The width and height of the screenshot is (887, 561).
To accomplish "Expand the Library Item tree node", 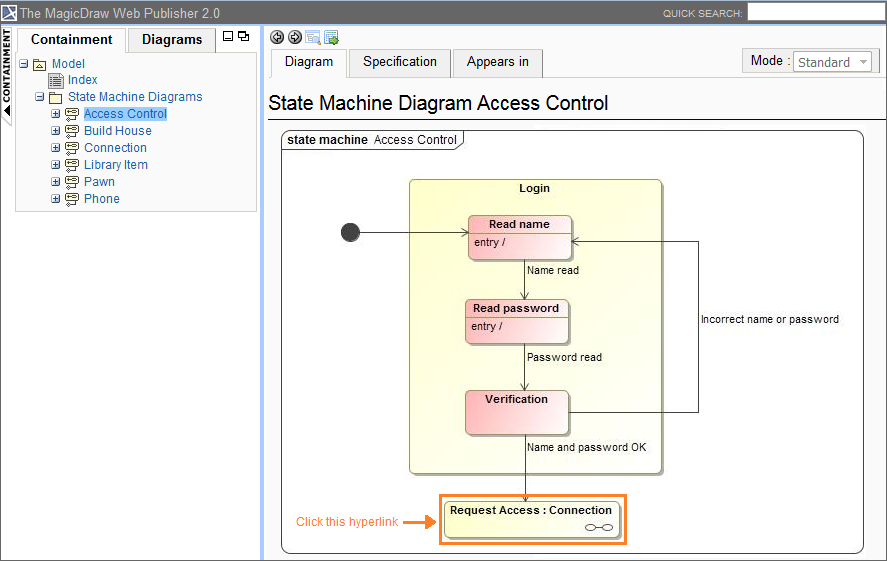I will pyautogui.click(x=56, y=165).
